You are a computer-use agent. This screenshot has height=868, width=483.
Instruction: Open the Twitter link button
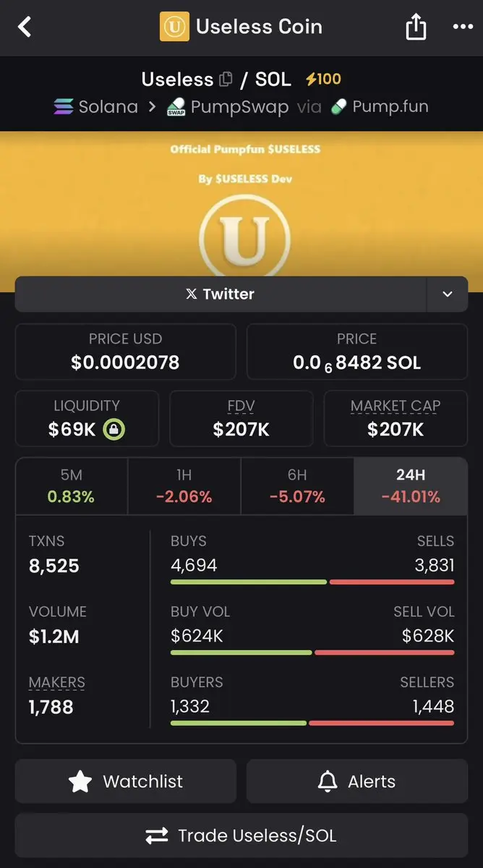coord(221,294)
